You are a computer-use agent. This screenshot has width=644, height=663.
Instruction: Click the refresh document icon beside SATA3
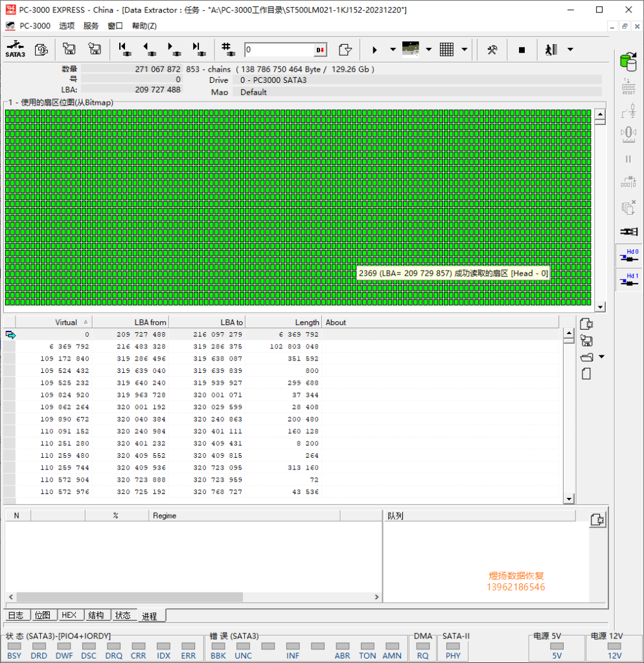pos(41,49)
